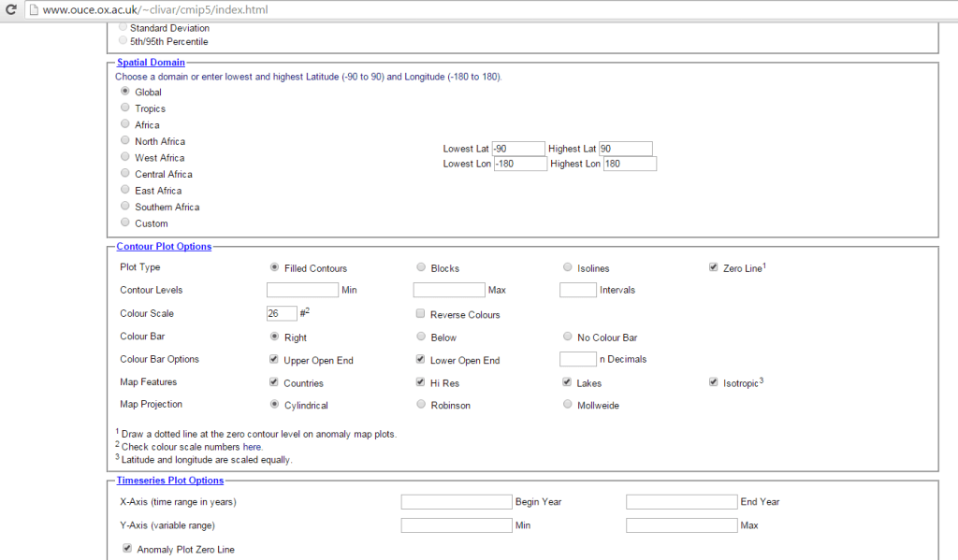The image size is (958, 560).
Task: Click the 'here' colour scale link
Action: [252, 447]
